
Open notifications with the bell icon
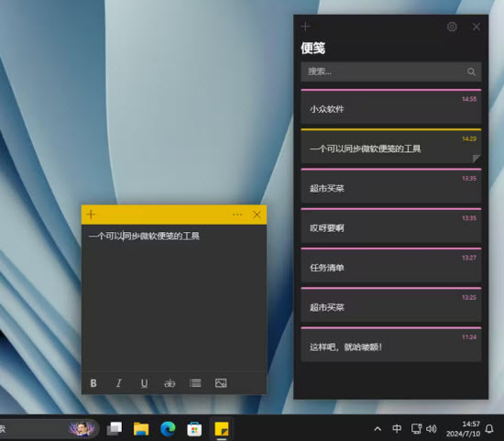point(489,428)
